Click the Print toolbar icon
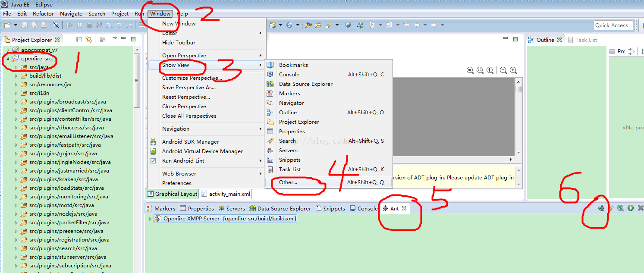The height and width of the screenshot is (273, 644). pos(43,25)
